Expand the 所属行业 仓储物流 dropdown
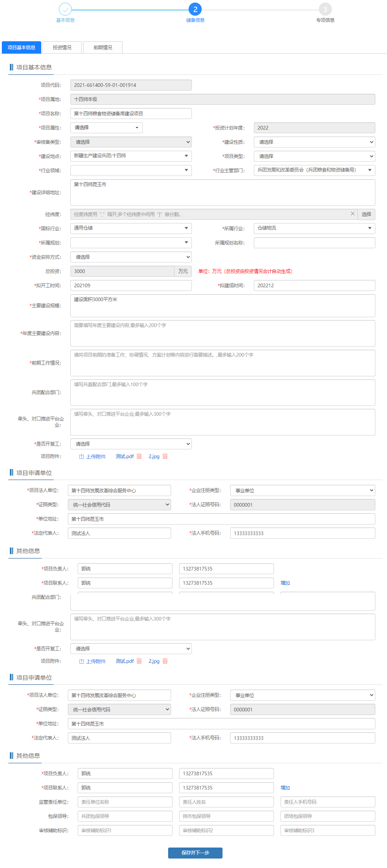387x868 pixels. tap(314, 228)
